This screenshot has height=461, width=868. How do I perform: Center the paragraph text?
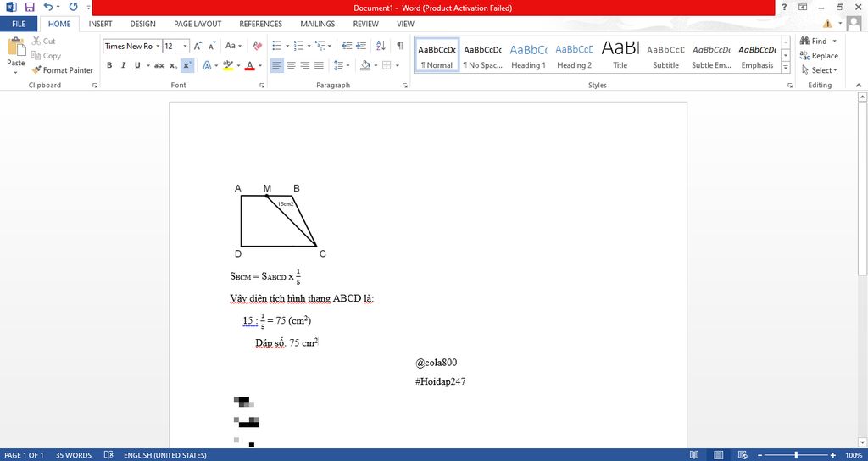291,65
